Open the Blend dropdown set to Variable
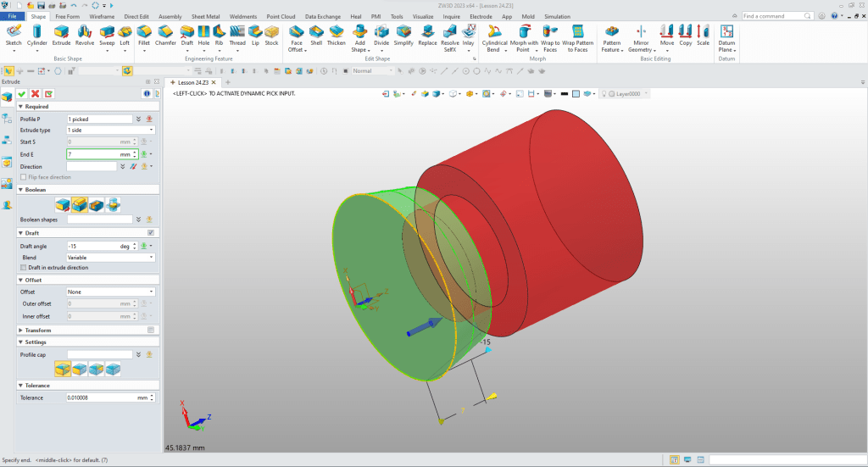Viewport: 868px width, 467px height. click(x=110, y=257)
